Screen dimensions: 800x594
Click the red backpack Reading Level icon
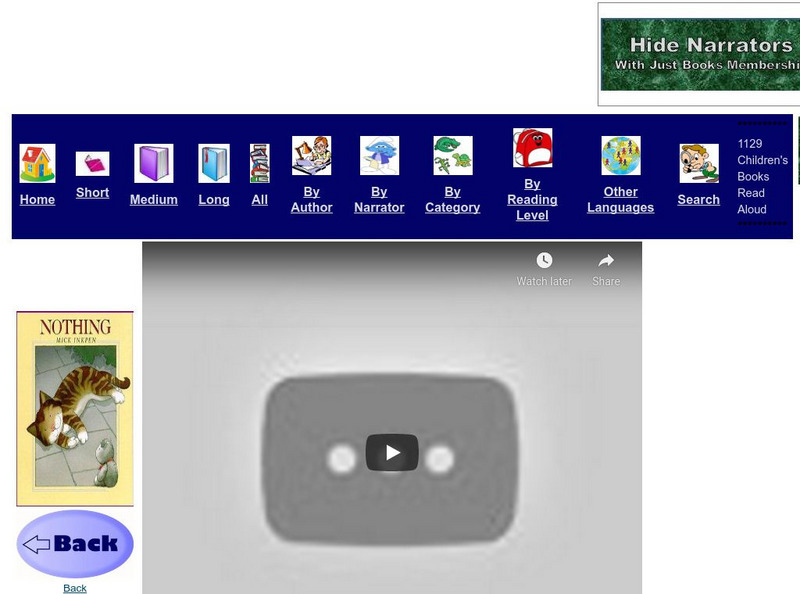532,147
